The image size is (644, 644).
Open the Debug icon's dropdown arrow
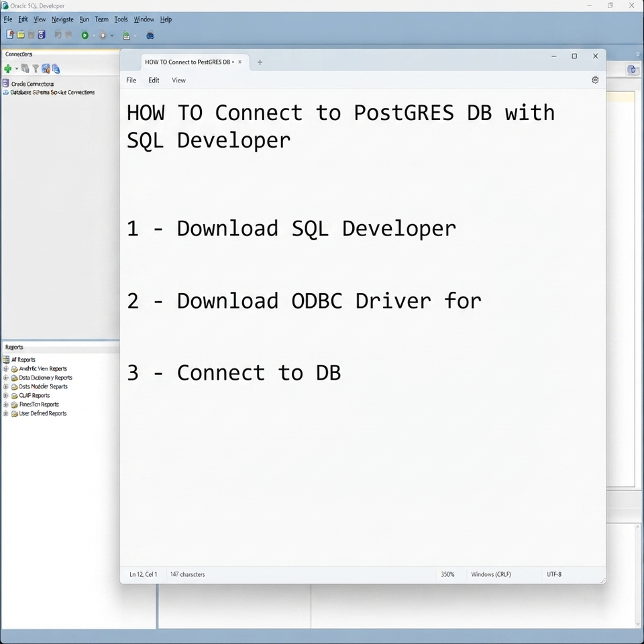click(x=112, y=36)
